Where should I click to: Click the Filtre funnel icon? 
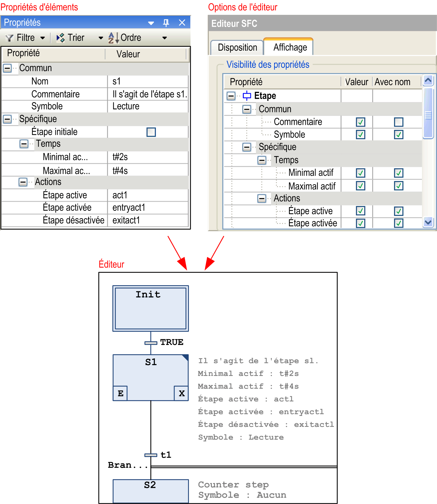coord(10,38)
